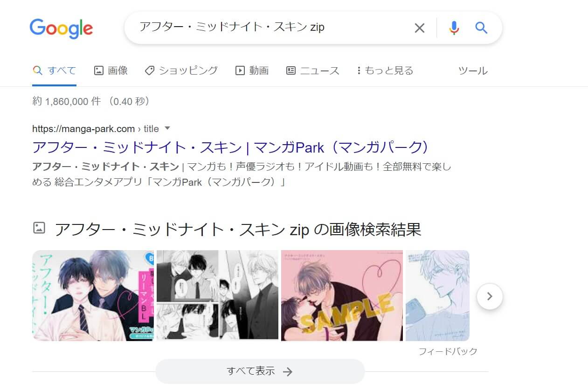This screenshot has height=391, width=588.
Task: Open the ニュース tab
Action: [x=313, y=70]
